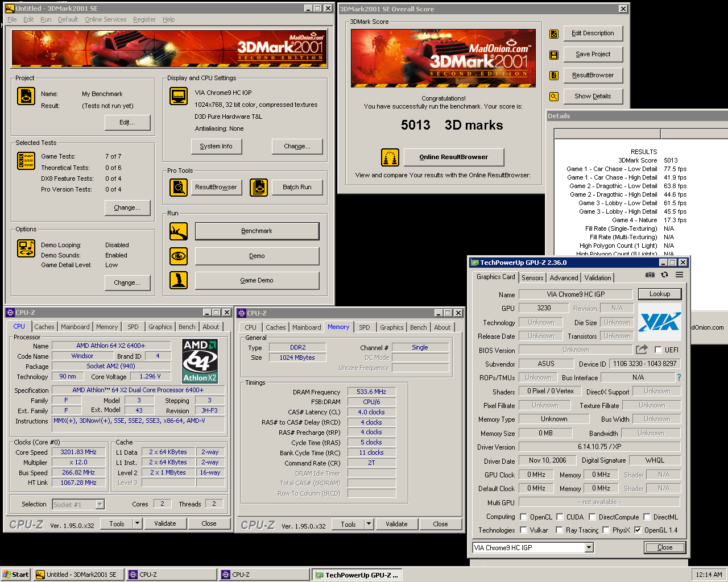Click the Online ResultBrowser icon
The height and width of the screenshot is (582, 728).
pyautogui.click(x=390, y=157)
